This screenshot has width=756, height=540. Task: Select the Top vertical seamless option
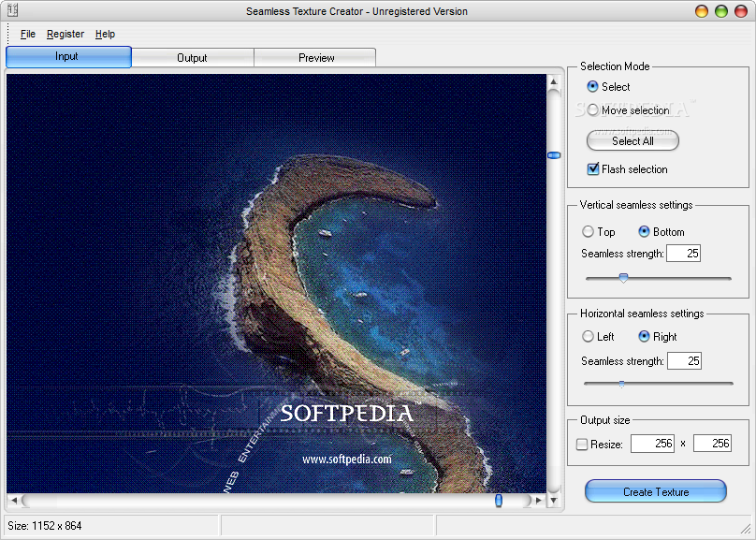pos(588,232)
